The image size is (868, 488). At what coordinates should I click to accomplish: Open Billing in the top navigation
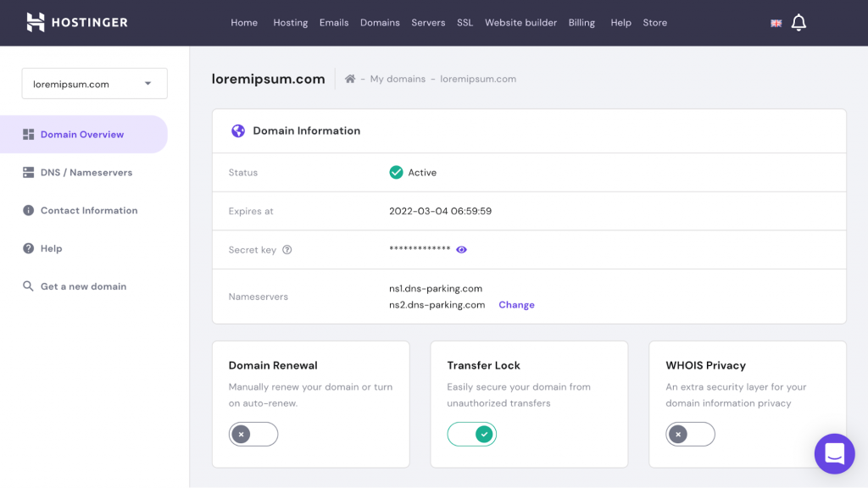click(581, 23)
